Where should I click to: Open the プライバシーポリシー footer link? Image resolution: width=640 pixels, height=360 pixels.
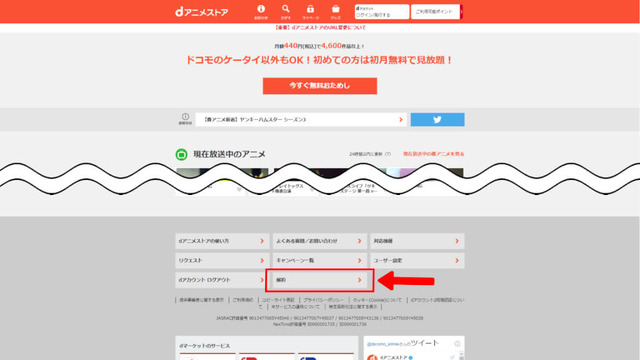click(x=324, y=300)
